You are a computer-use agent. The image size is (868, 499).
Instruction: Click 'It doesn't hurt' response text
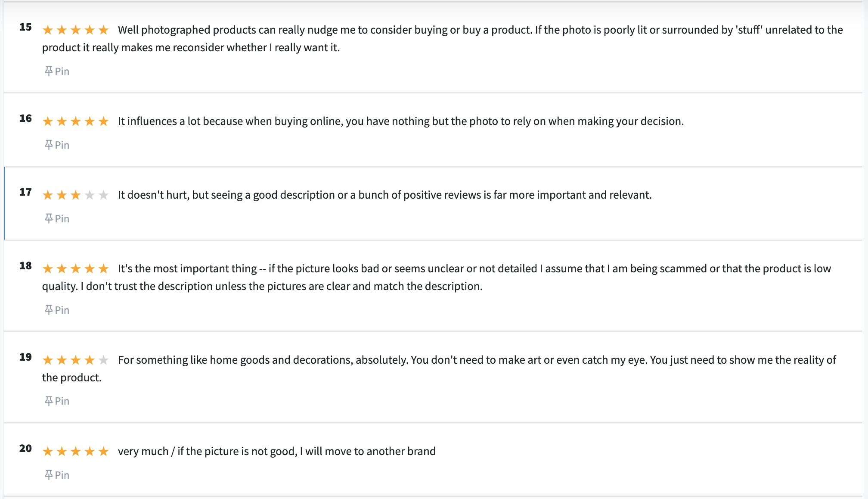point(385,195)
